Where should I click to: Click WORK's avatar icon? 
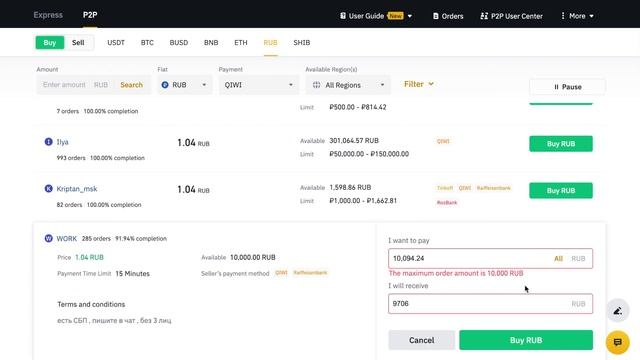(x=48, y=238)
